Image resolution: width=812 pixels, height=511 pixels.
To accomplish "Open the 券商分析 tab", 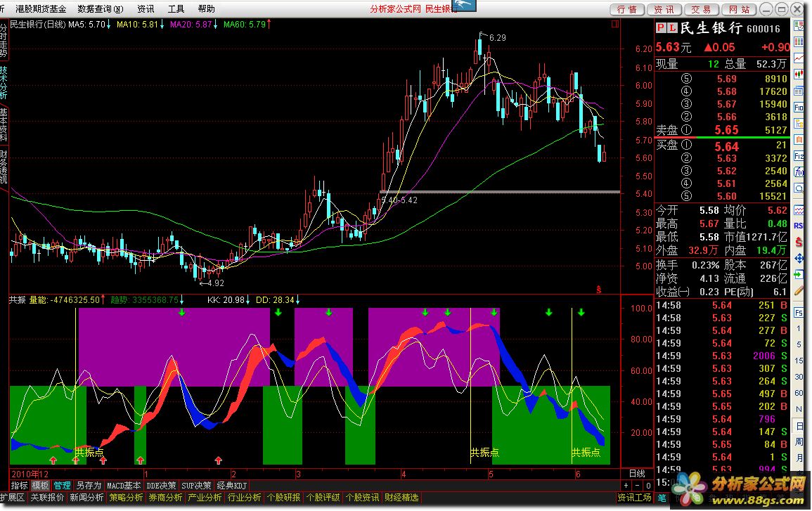I will [x=165, y=498].
